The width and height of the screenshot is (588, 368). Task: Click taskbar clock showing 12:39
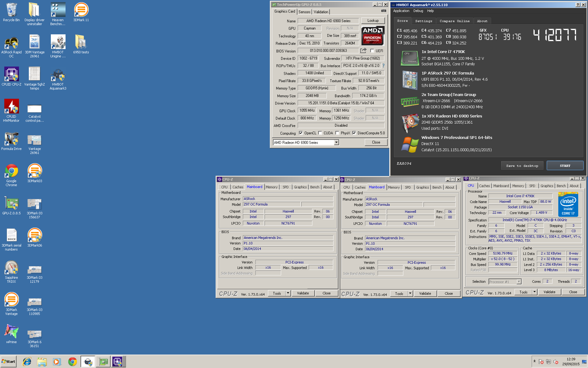click(x=571, y=362)
